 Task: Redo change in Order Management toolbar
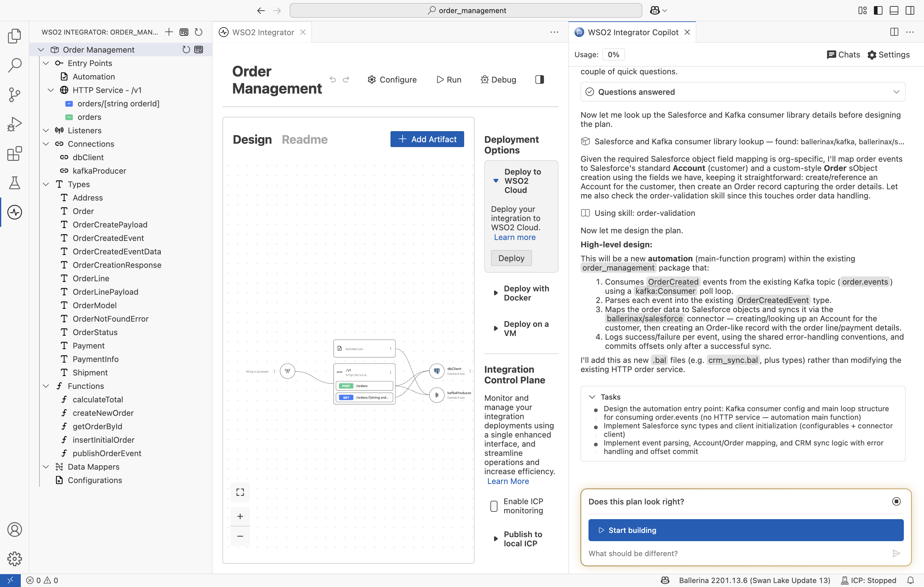[346, 79]
